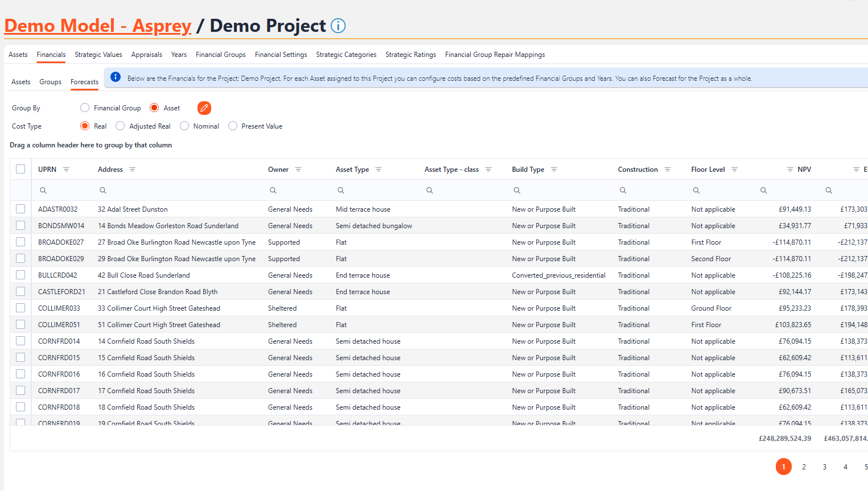Open the Build Type column menu icon
868x491 pixels.
[x=554, y=170]
